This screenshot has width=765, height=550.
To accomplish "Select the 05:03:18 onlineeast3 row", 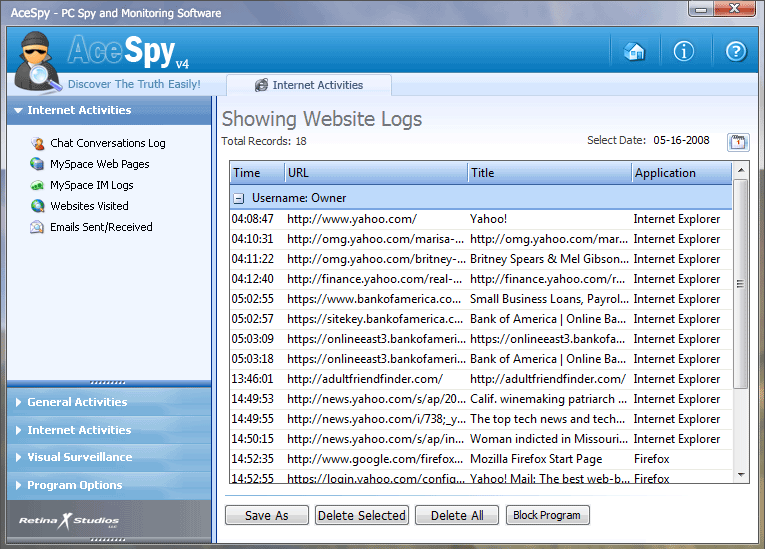I will (x=481, y=359).
